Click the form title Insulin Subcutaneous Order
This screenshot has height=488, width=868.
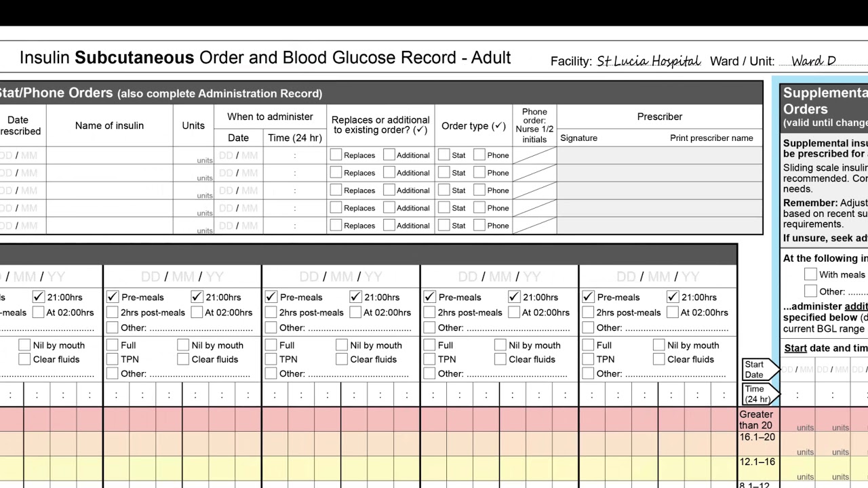pos(265,58)
